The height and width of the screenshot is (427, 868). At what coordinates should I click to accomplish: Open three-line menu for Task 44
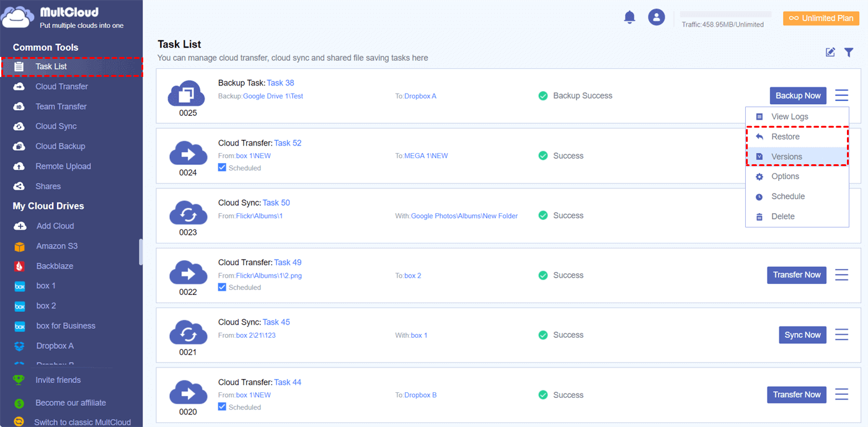click(841, 395)
